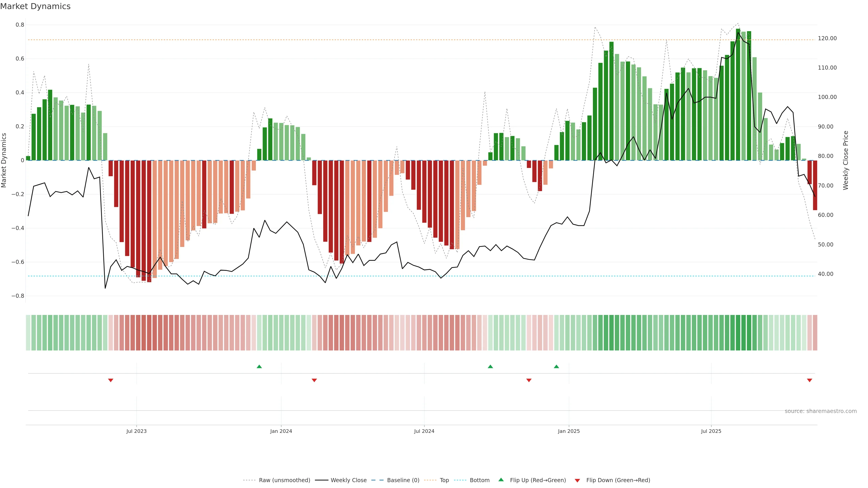868x488 pixels.
Task: Click the last red flip-down marker
Action: point(809,380)
